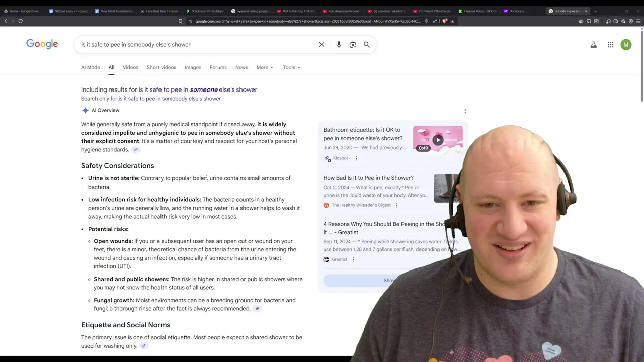Image resolution: width=644 pixels, height=362 pixels.
Task: Click the zoom magnifier icon in address bar
Action: point(427,21)
